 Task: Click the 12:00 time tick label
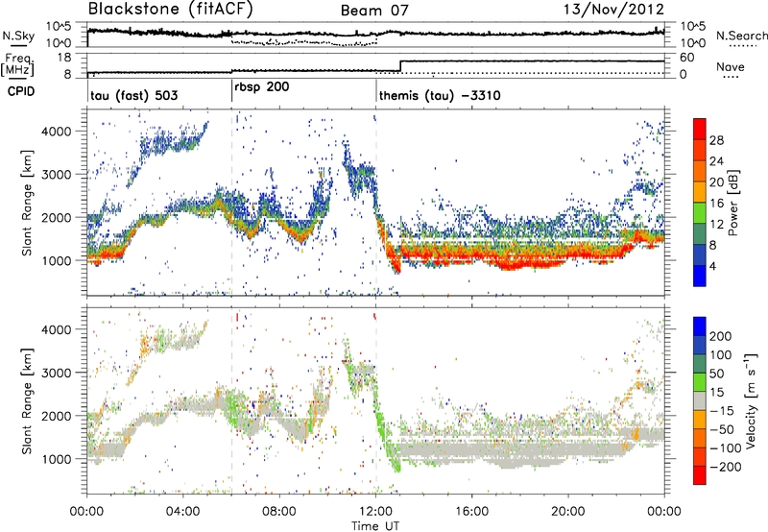[x=375, y=512]
